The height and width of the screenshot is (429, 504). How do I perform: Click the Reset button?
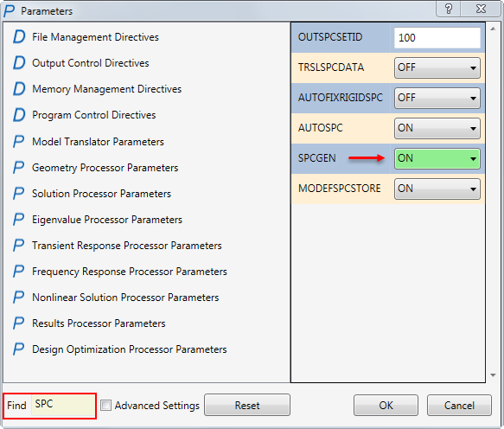[x=247, y=405]
